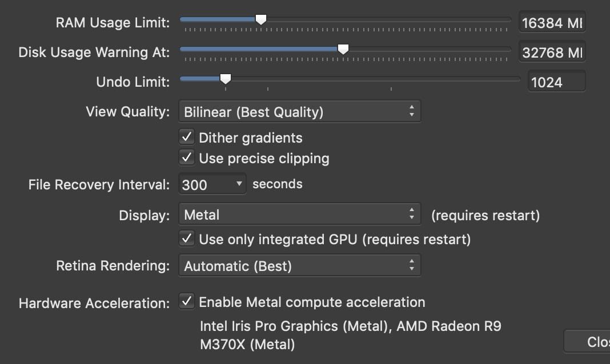
Task: Uncheck Dither gradients
Action: click(x=186, y=137)
